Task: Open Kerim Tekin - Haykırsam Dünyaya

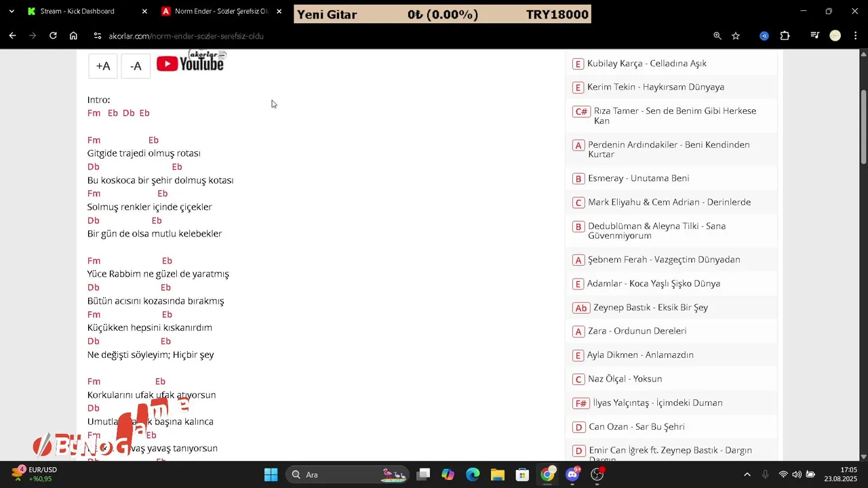Action: click(655, 87)
